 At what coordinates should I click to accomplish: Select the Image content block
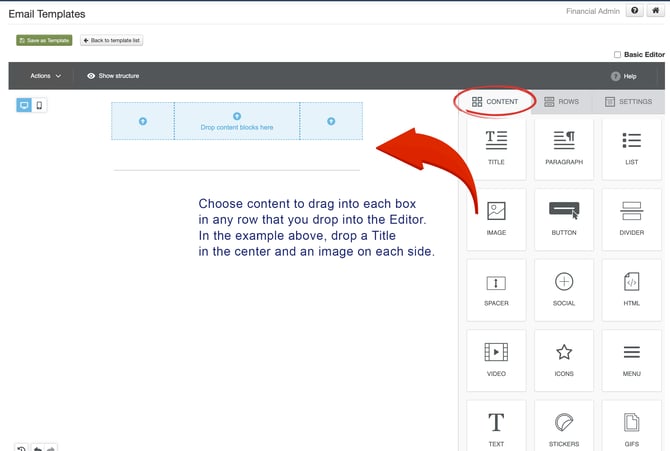496,219
